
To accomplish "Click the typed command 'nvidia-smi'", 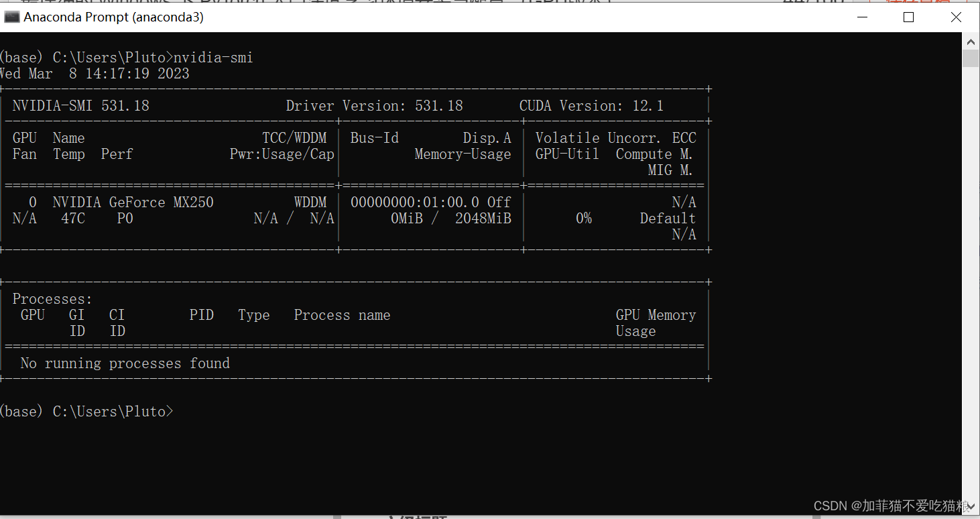I will (x=213, y=58).
